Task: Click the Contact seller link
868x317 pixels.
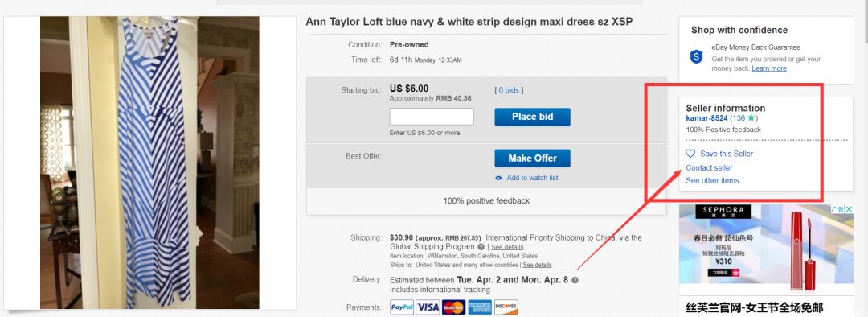Action: coord(709,167)
